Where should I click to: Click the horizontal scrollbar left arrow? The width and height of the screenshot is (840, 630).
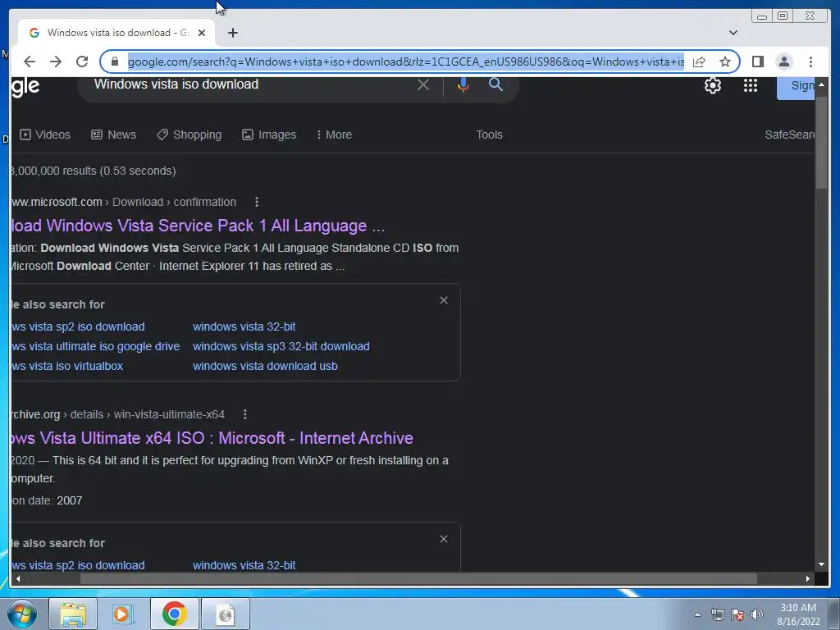[x=18, y=578]
